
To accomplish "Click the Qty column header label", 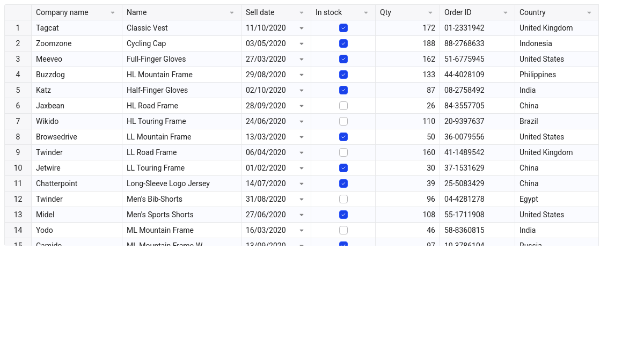I will click(x=385, y=12).
